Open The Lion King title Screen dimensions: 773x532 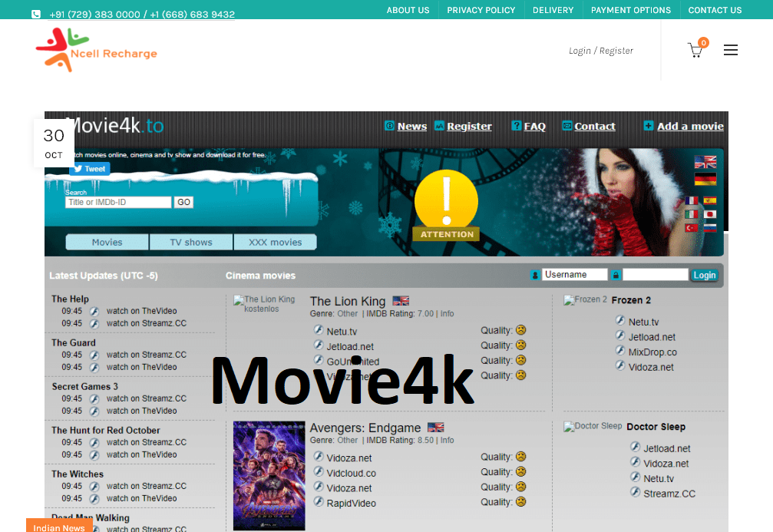pos(348,301)
